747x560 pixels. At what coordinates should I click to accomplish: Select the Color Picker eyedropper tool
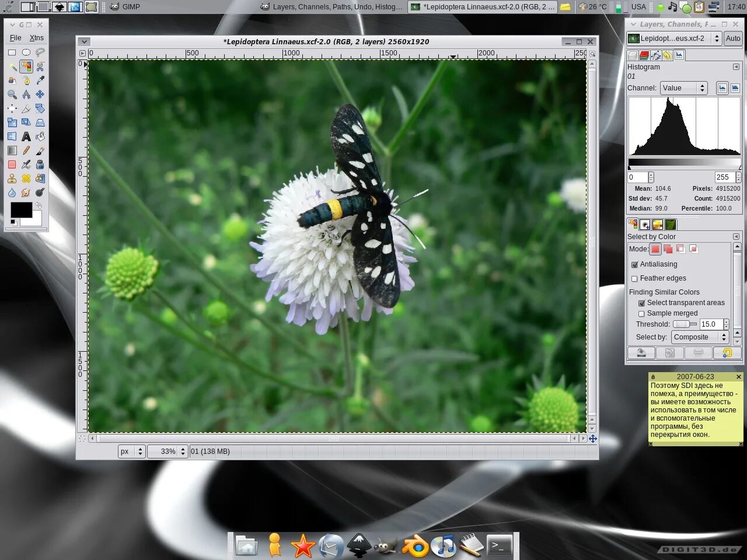[40, 80]
